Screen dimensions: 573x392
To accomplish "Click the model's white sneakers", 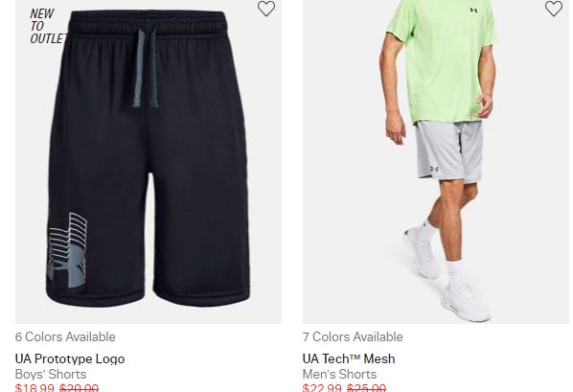I will (447, 274).
